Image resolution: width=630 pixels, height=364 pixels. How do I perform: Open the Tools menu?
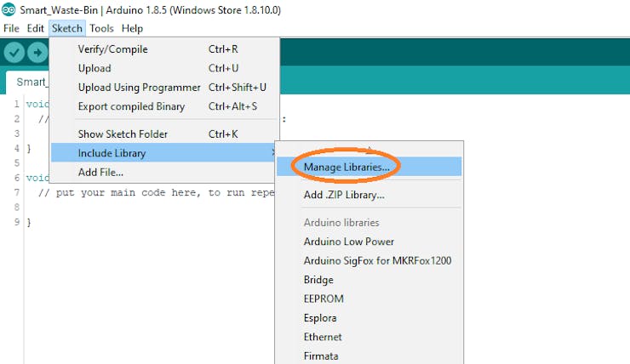point(101,29)
